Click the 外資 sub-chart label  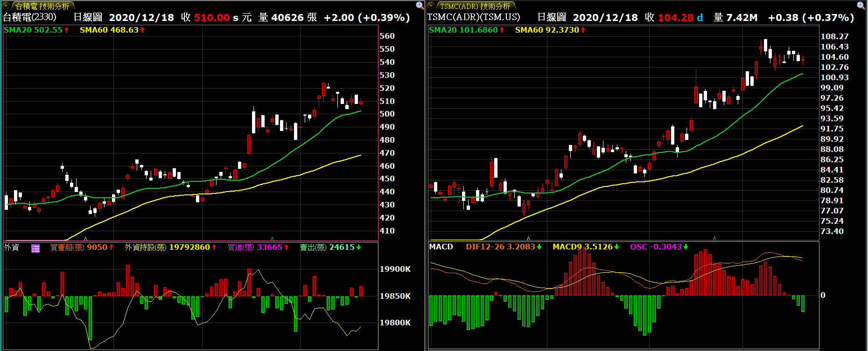coord(12,247)
